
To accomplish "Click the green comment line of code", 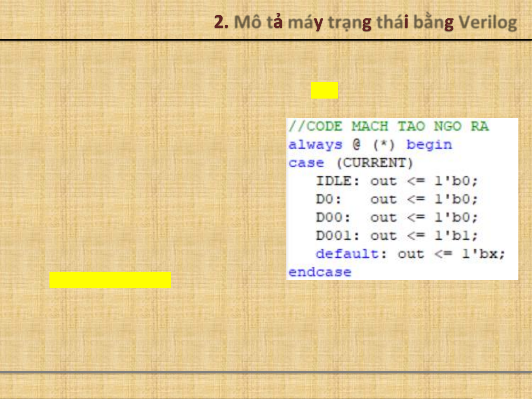I will tap(388, 127).
